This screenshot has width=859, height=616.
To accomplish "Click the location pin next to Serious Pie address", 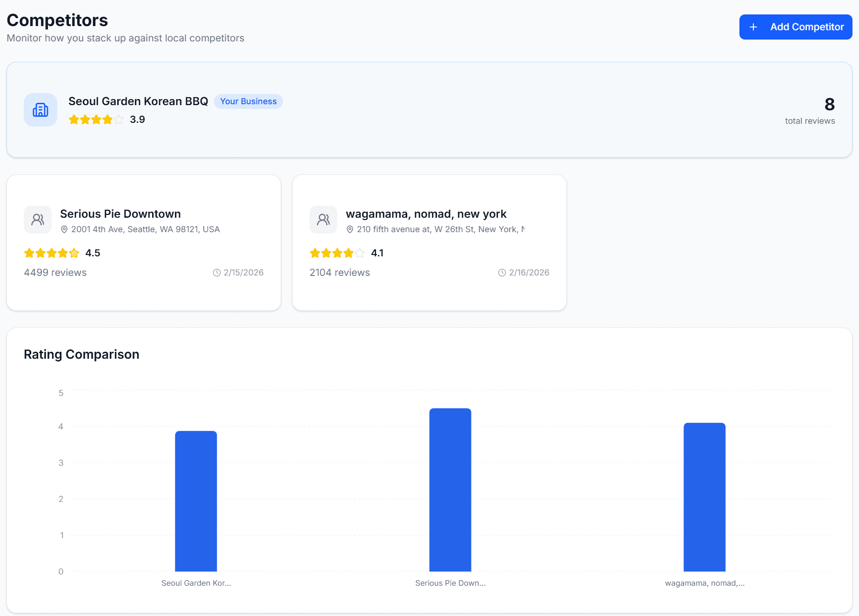I will (63, 229).
